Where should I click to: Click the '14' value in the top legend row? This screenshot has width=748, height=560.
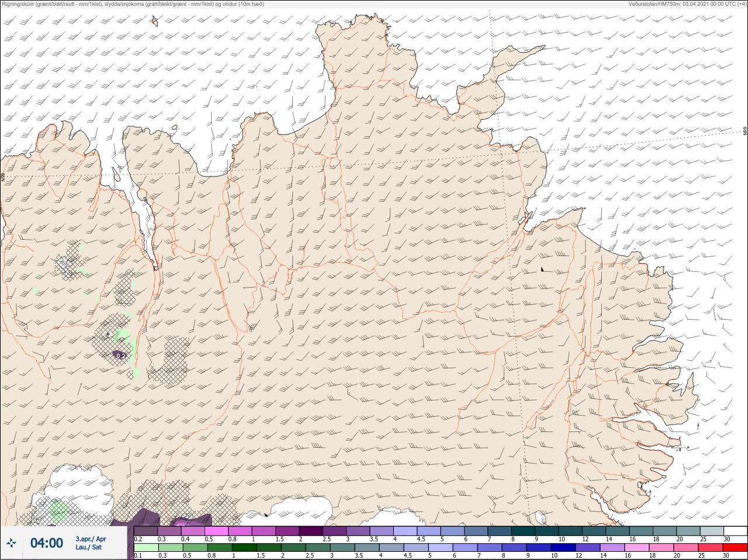(609, 539)
